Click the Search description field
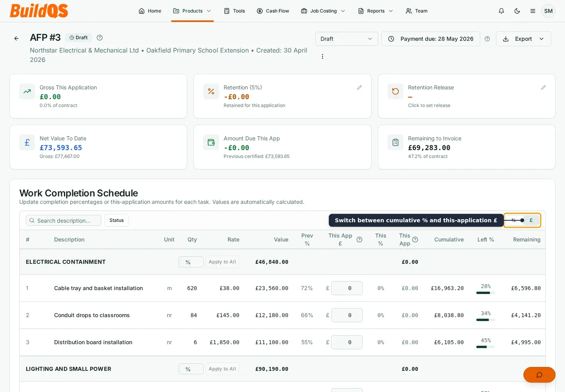The image size is (565, 392). click(64, 220)
